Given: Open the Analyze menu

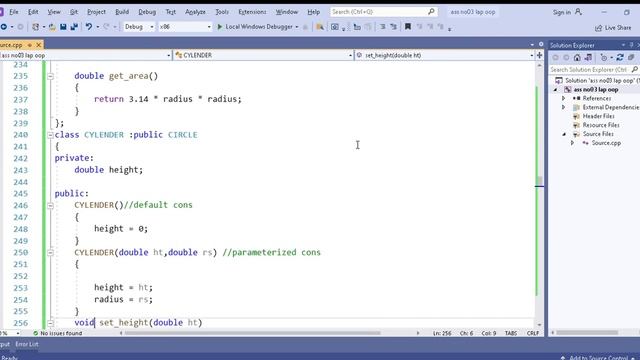Looking at the screenshot, I should click(195, 12).
